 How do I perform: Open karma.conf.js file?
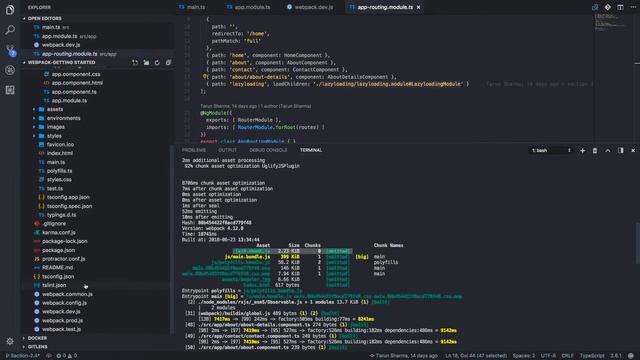(59, 233)
